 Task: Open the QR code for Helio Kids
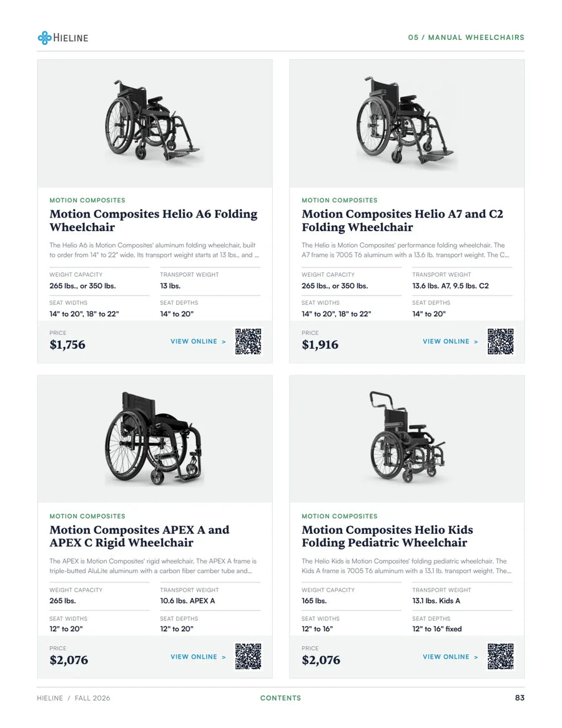point(500,657)
